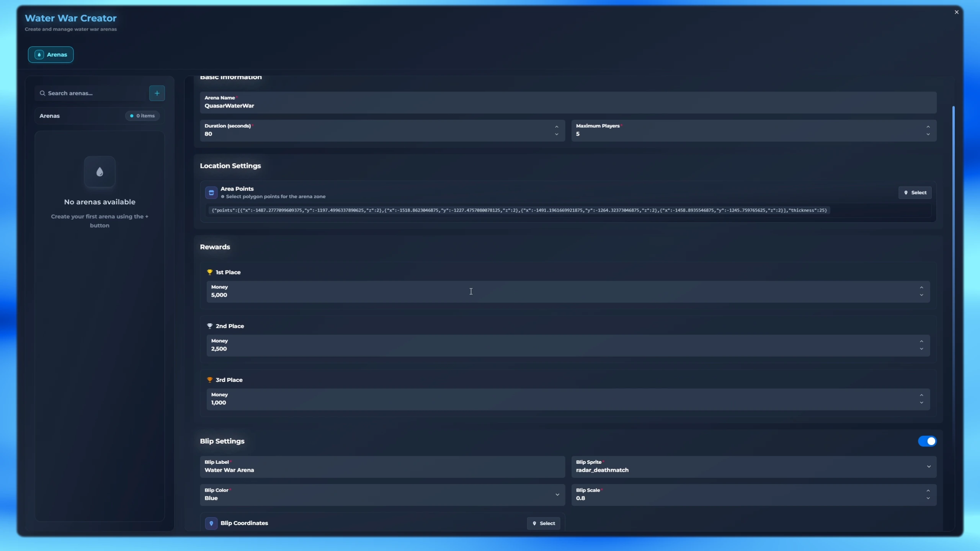
Task: Increase 2nd Place Money with up arrow
Action: [921, 341]
